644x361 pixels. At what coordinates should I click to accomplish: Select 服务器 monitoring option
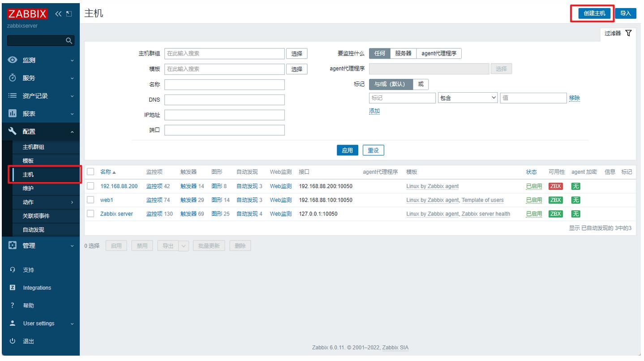coord(403,53)
